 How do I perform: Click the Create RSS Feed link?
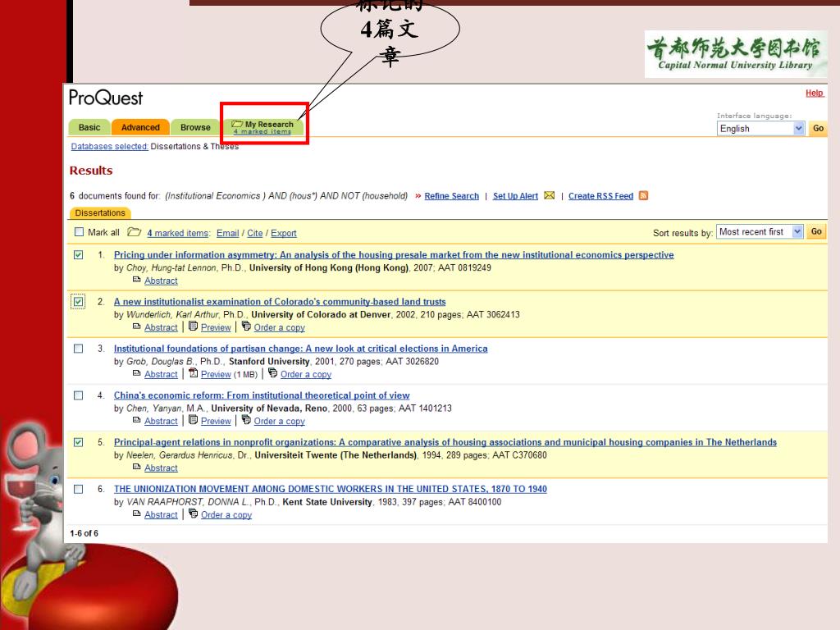click(600, 196)
